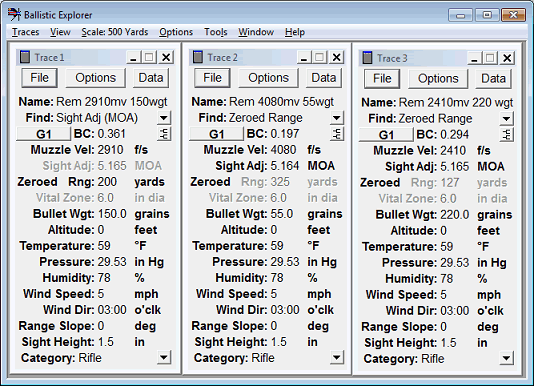Click the Range Slope value in Trace 2
The width and height of the screenshot is (534, 386).
(274, 326)
